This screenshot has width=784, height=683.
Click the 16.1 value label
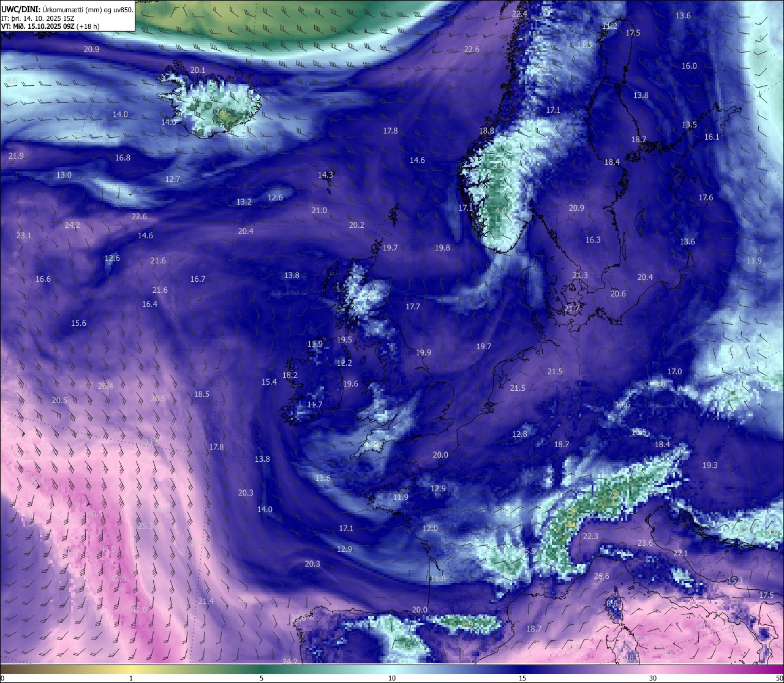[x=712, y=137]
